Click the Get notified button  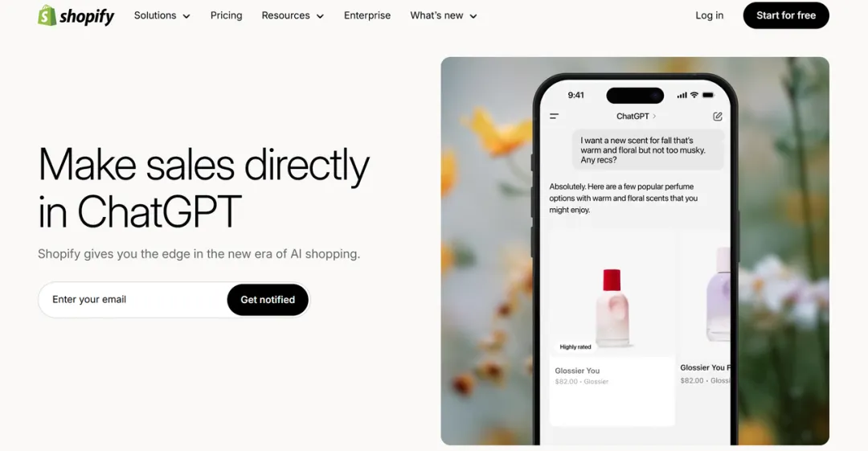pyautogui.click(x=268, y=300)
